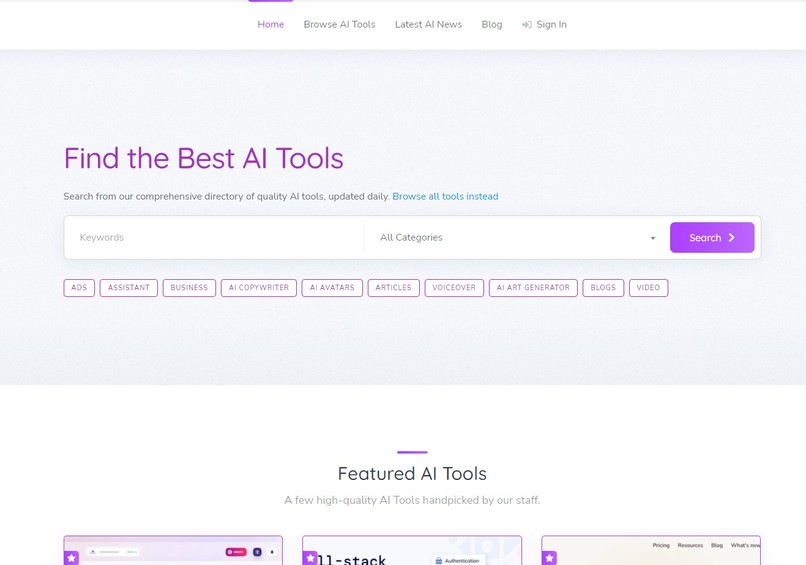Screen dimensions: 806x565
Task: Open the Blog page
Action: point(491,24)
